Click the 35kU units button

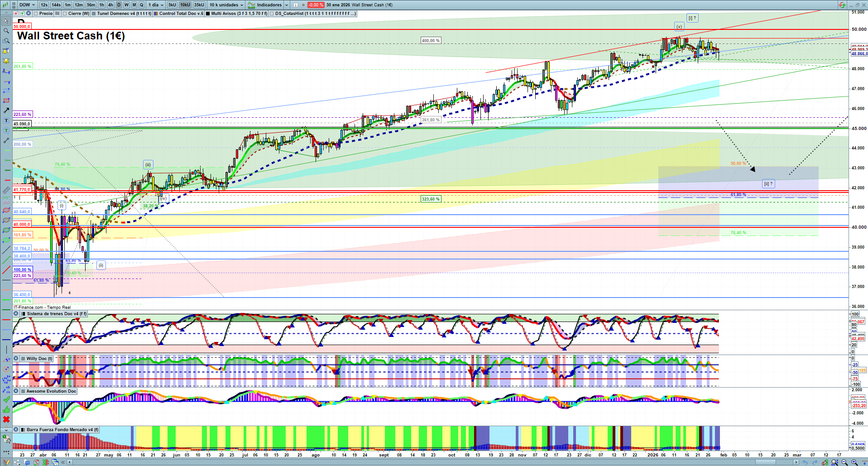[199, 5]
